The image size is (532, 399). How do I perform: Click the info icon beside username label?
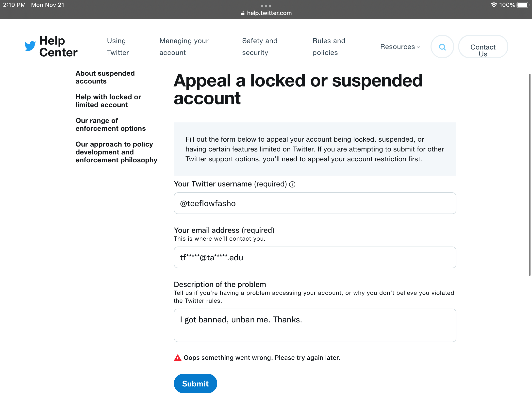pyautogui.click(x=292, y=184)
